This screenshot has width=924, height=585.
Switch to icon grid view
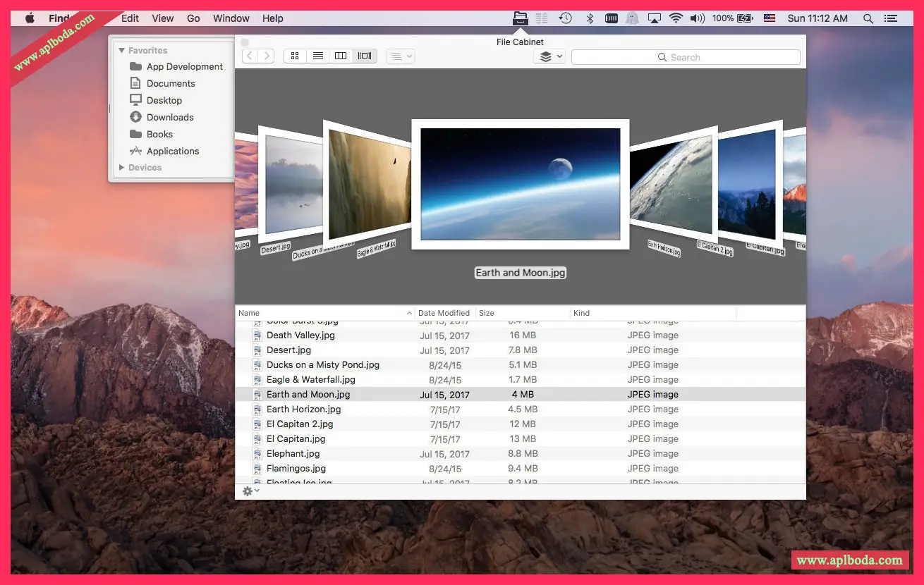(295, 56)
